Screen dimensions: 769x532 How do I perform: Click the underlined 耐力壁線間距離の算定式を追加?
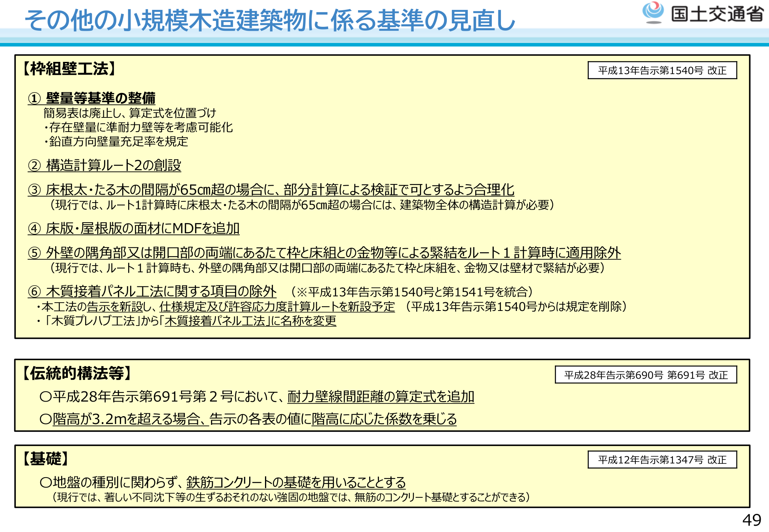[x=381, y=396]
